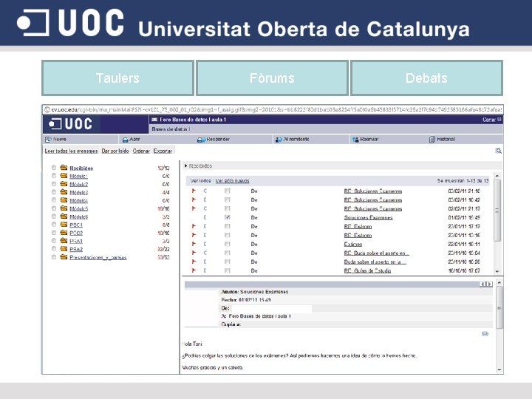
Task: Click the Exportar menu option
Action: pos(163,151)
